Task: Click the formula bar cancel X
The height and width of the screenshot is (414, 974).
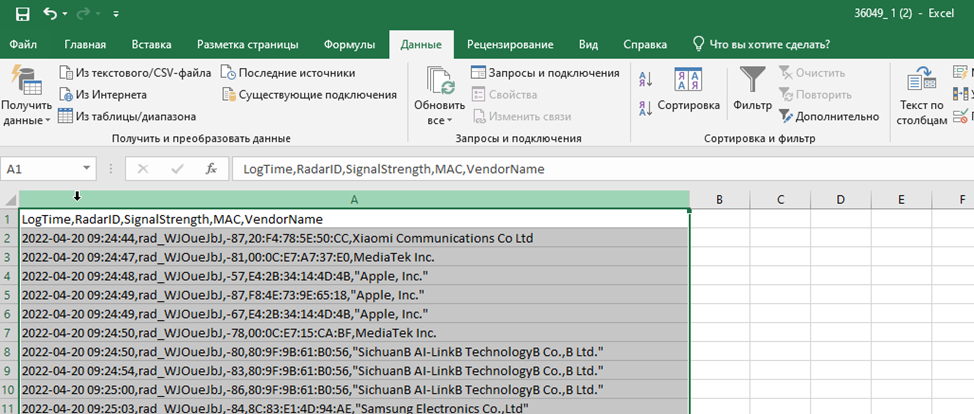Action: tap(142, 168)
